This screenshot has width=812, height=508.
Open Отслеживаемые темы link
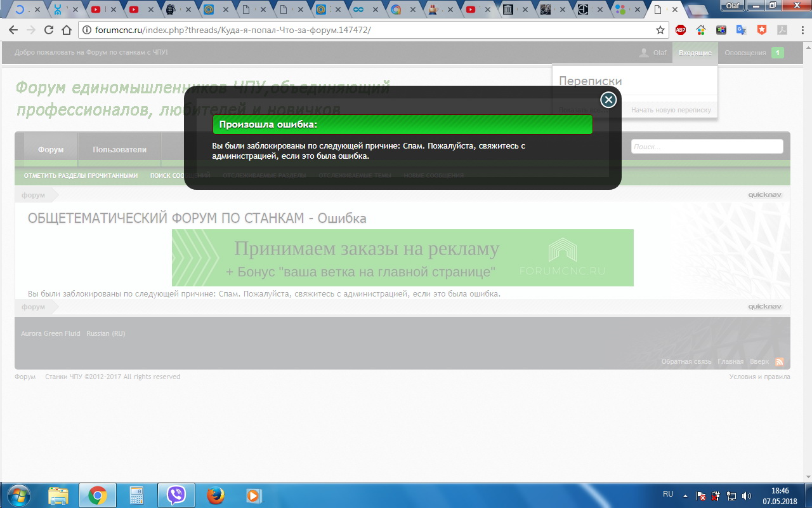355,176
